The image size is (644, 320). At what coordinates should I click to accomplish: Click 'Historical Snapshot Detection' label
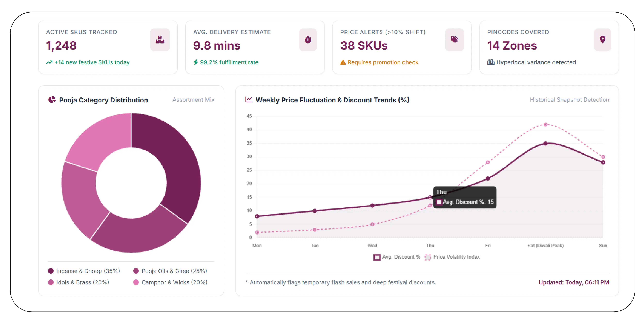pyautogui.click(x=569, y=100)
